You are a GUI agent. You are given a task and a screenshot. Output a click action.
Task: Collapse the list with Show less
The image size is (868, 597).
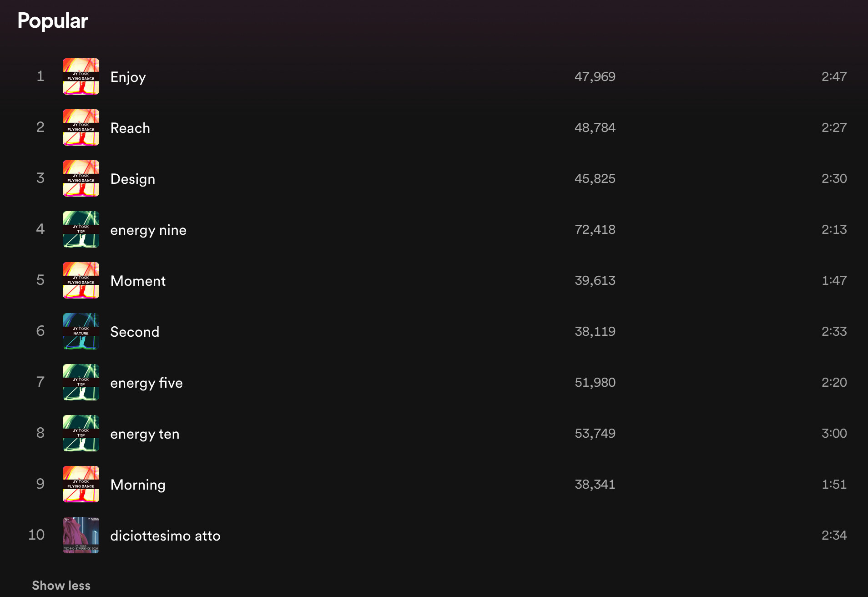(61, 586)
